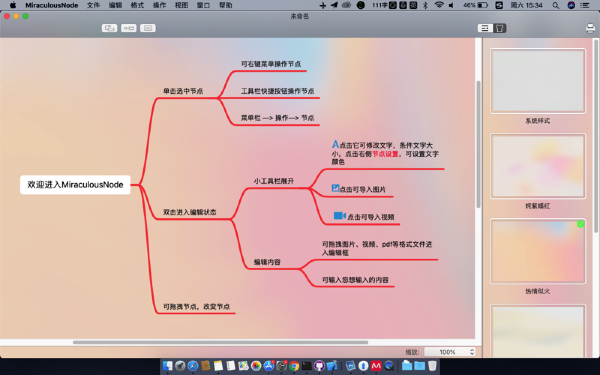The image size is (600, 375).
Task: Select the 系统样式 theme thumbnail
Action: click(x=538, y=81)
